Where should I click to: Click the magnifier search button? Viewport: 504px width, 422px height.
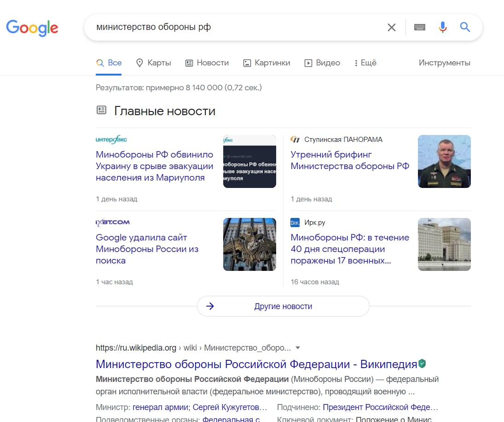tap(465, 28)
